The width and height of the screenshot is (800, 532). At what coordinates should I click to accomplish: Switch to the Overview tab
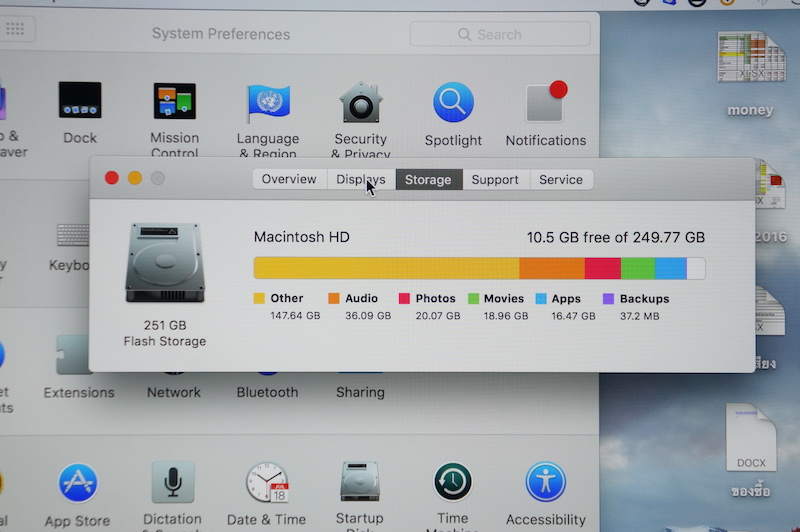[289, 180]
